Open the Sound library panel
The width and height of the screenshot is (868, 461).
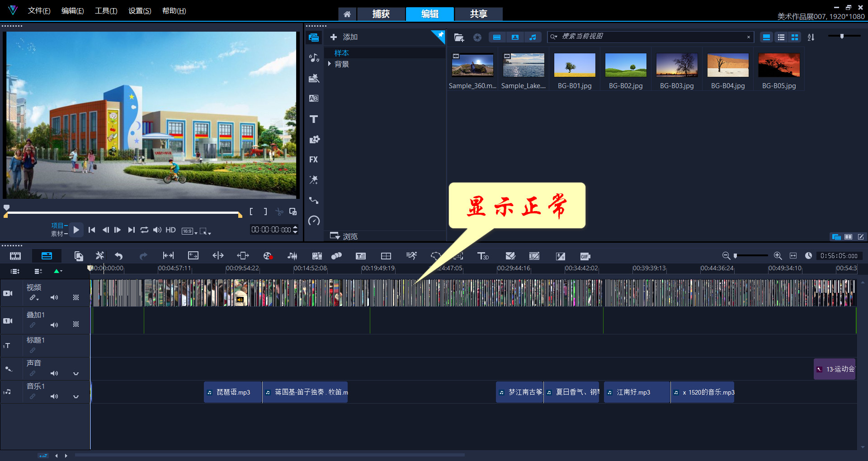coord(314,58)
